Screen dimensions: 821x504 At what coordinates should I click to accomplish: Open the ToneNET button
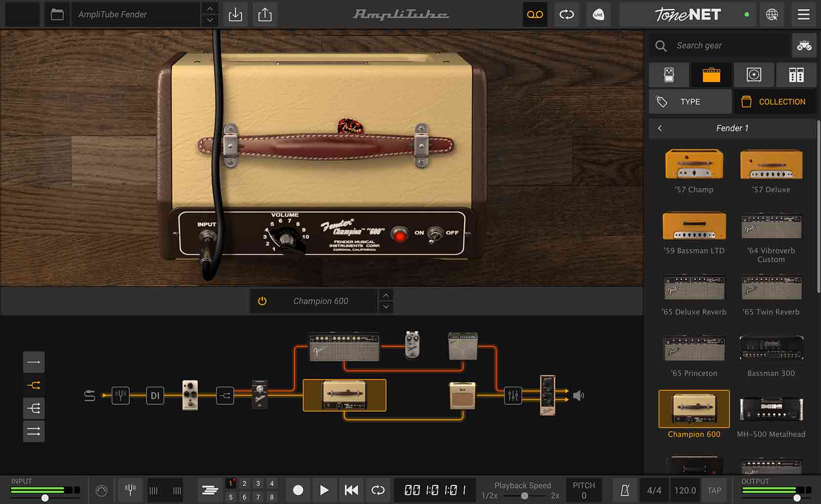click(x=688, y=15)
